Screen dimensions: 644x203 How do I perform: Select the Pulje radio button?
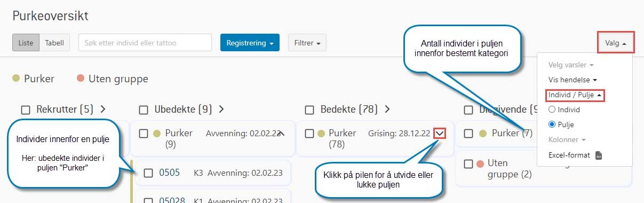click(x=552, y=124)
